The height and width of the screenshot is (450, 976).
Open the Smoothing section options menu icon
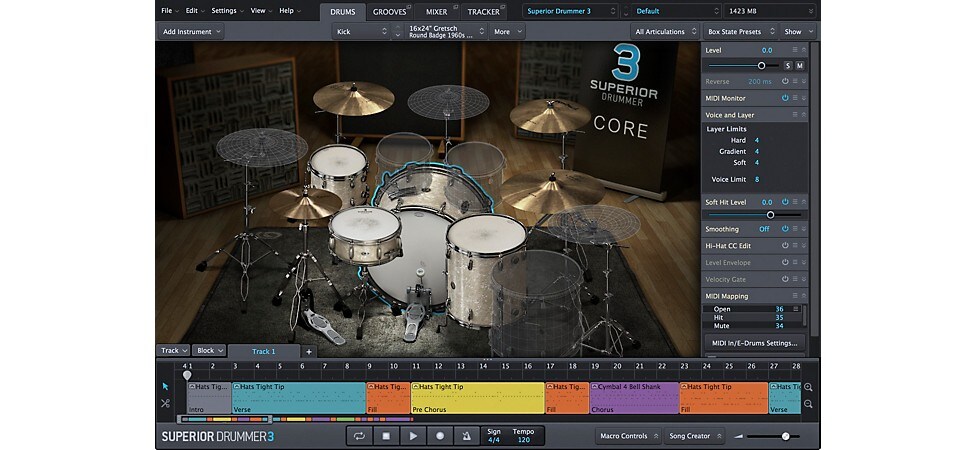click(x=795, y=229)
